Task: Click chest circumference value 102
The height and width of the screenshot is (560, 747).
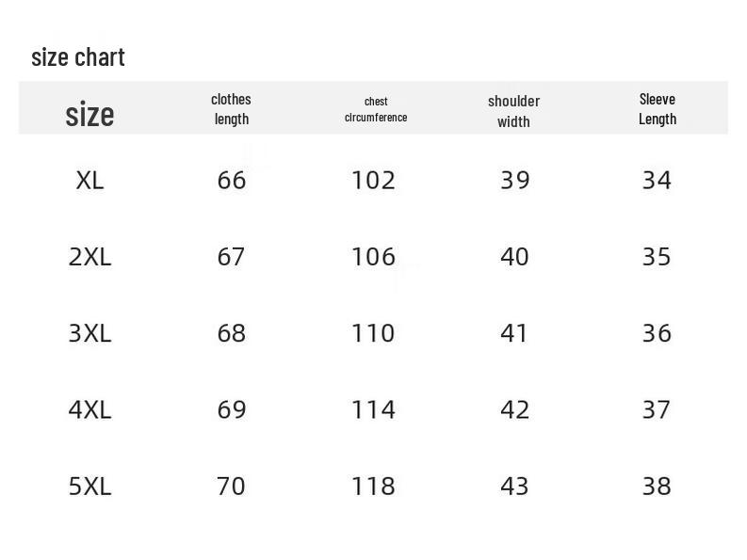Action: 373,180
